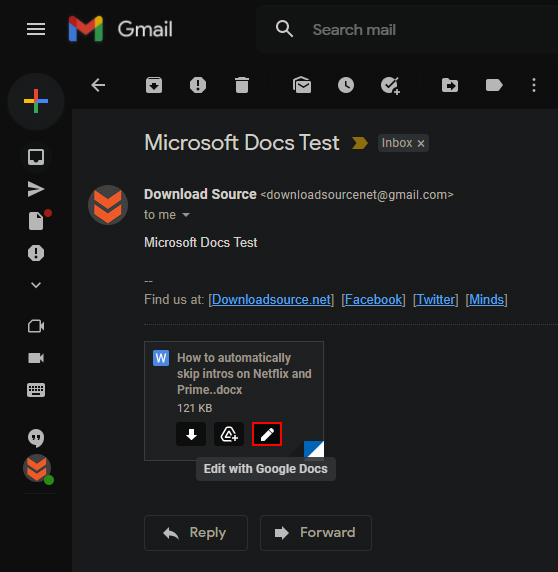Start a new meeting in sidebar

pos(36,326)
